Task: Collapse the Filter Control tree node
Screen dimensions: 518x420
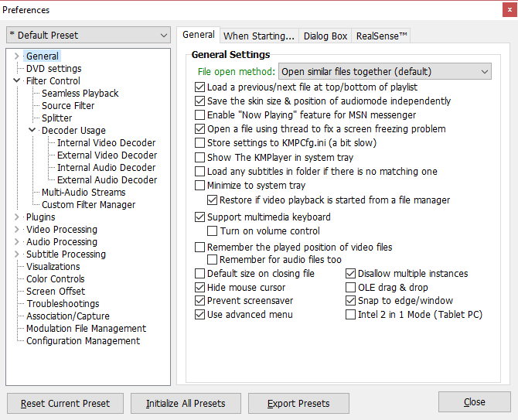Action: 17,80
